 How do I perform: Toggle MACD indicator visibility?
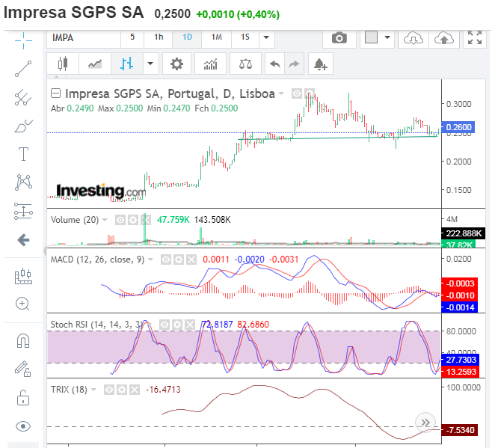click(166, 260)
